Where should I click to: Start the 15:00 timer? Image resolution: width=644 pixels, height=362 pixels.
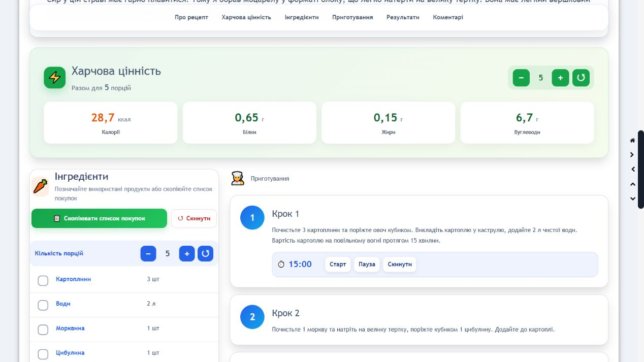[x=338, y=265]
